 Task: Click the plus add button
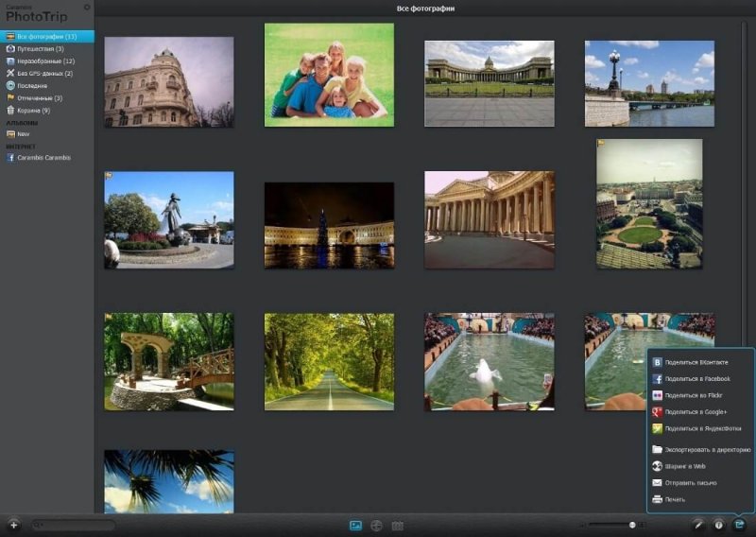tap(13, 525)
